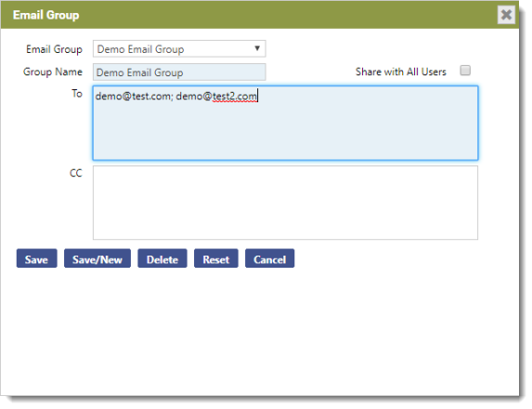Reset the email group form

(x=216, y=259)
